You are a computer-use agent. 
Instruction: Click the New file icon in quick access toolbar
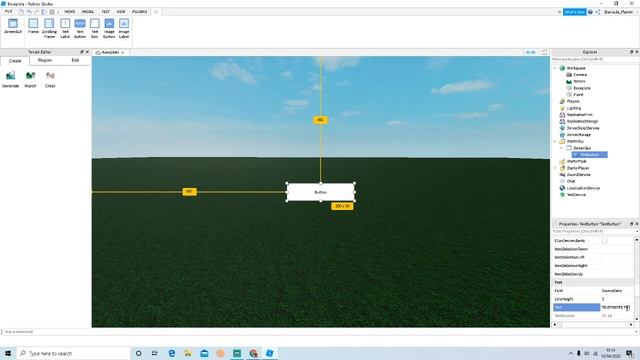click(x=21, y=12)
